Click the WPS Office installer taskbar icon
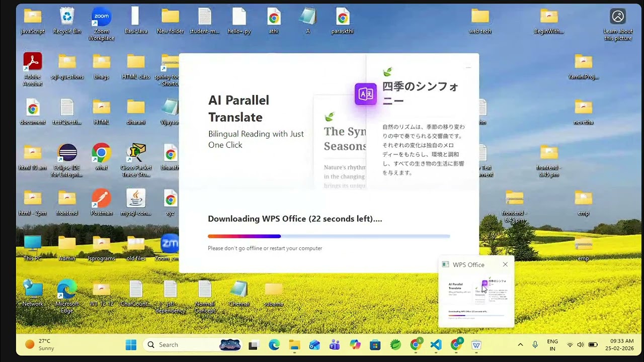 tap(476, 345)
